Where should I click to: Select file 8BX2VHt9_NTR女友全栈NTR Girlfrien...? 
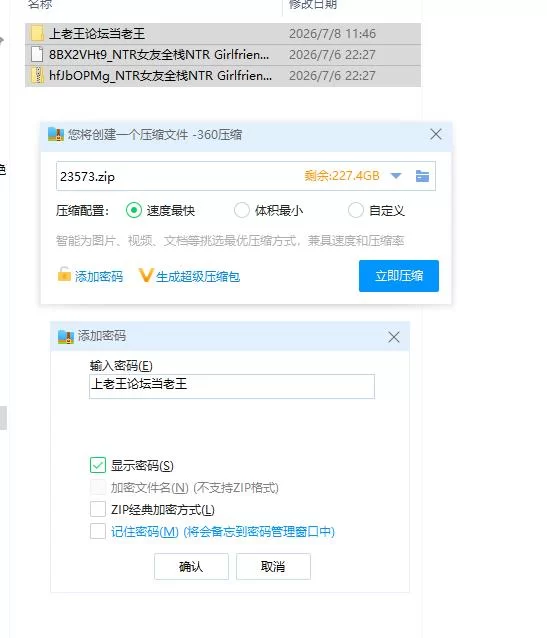click(223, 55)
